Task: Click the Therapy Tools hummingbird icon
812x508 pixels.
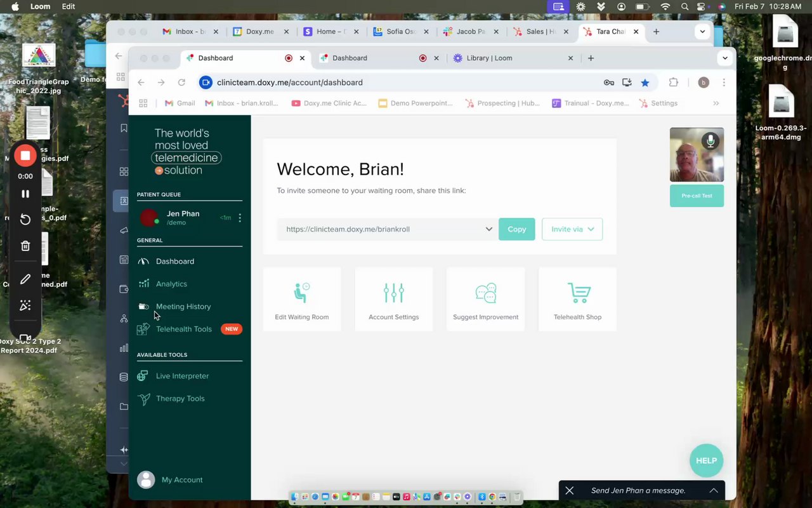Action: point(143,399)
